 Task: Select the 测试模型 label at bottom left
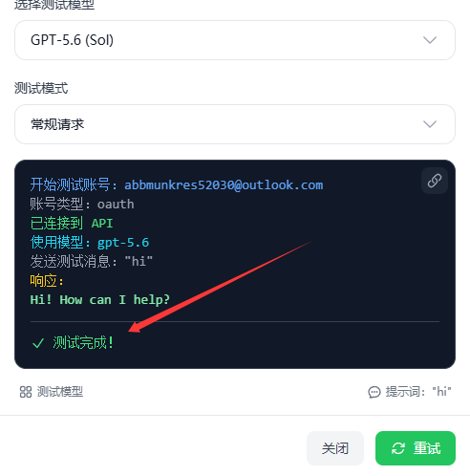point(60,392)
